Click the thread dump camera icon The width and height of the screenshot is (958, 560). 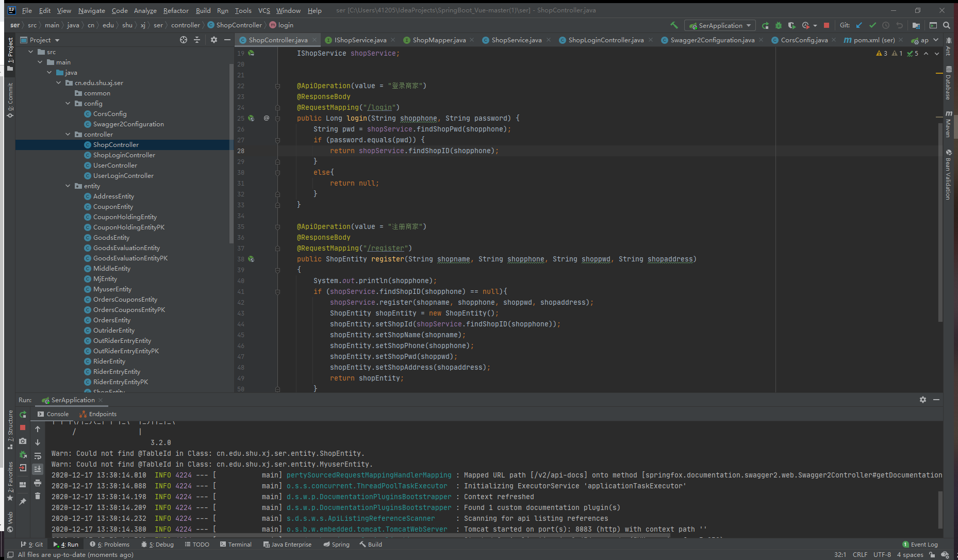(x=23, y=441)
